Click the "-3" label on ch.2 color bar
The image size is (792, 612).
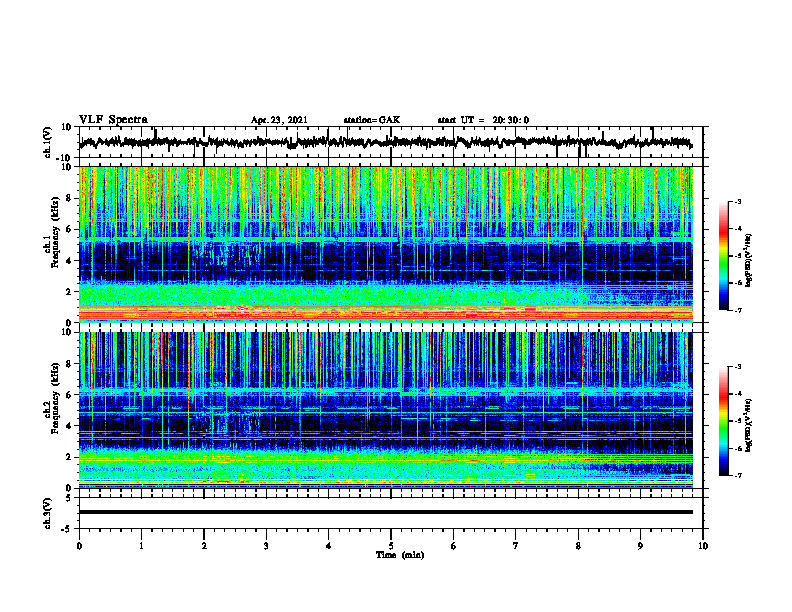[738, 367]
